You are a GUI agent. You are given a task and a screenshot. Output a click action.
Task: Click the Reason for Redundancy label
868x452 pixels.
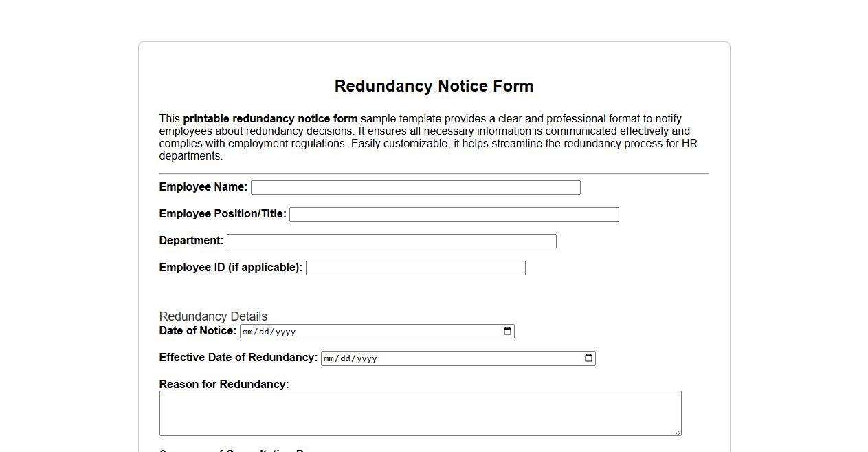(x=223, y=384)
